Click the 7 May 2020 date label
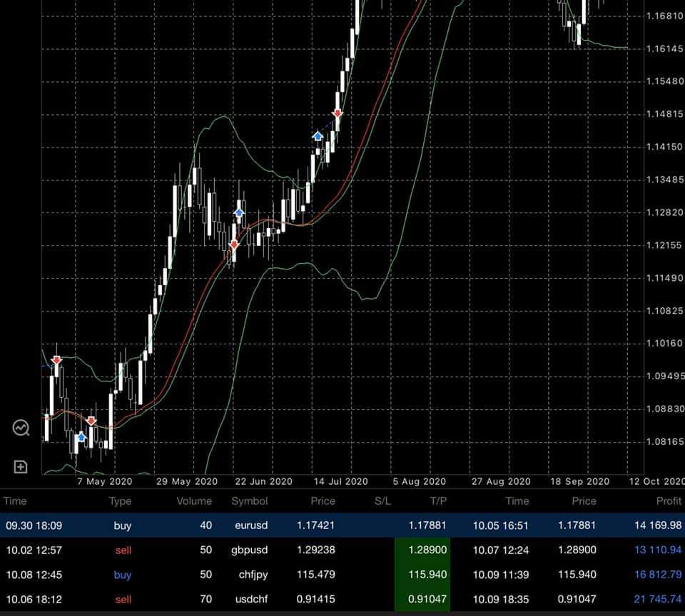This screenshot has width=685, height=616. 104,481
